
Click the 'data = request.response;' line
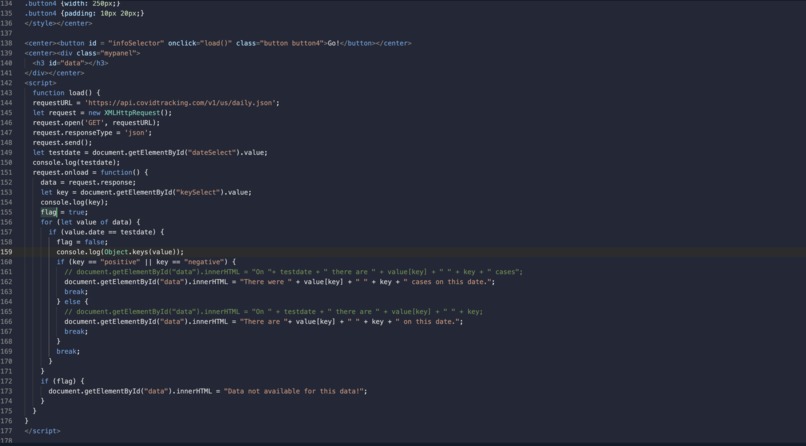tap(88, 182)
